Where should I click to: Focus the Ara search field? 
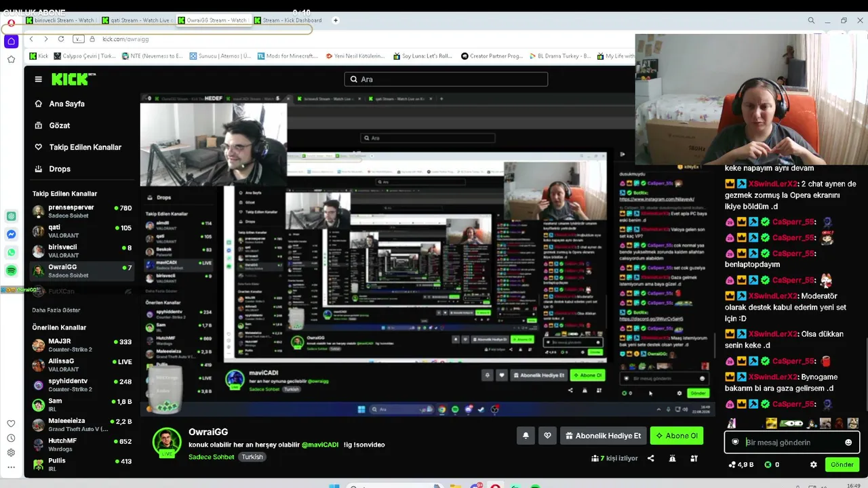(x=446, y=79)
